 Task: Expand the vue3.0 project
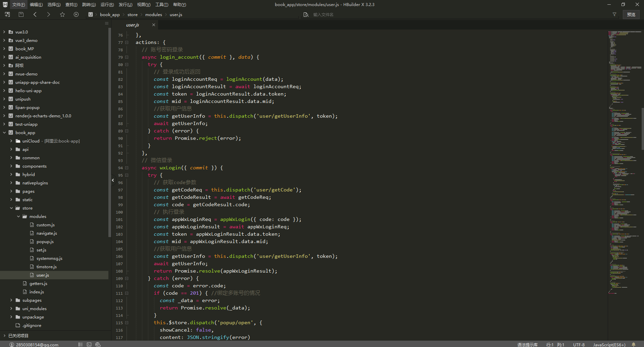click(x=4, y=32)
